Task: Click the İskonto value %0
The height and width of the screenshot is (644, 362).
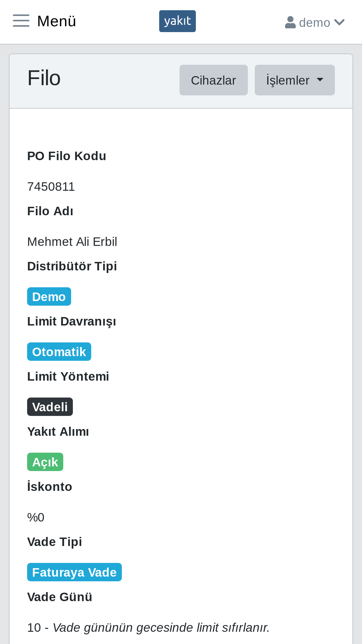Action: coord(36,517)
